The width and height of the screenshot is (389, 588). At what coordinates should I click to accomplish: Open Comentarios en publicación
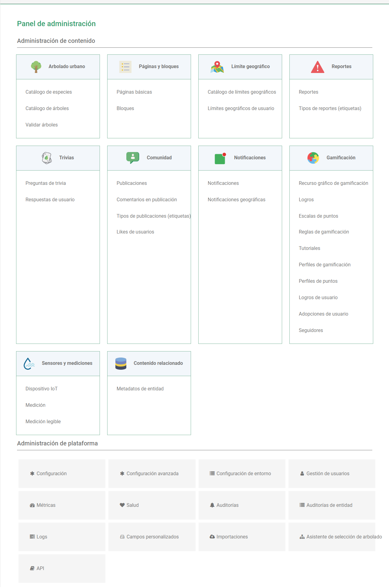coord(147,199)
